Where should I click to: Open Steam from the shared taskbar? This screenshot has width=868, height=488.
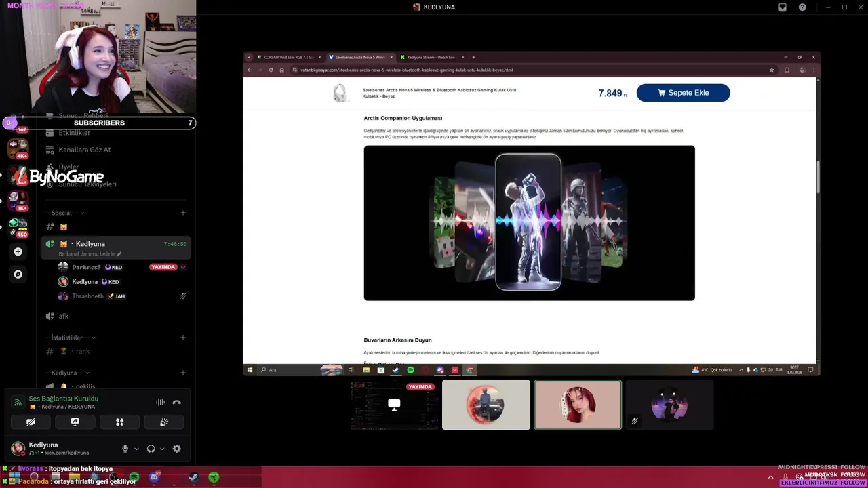click(395, 370)
